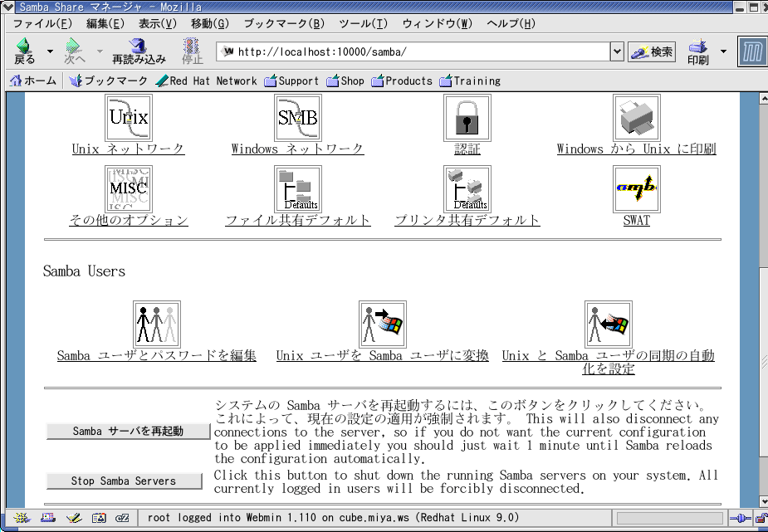This screenshot has height=532, width=768.
Task: Open the Mail icon in status bar
Action: point(47,518)
